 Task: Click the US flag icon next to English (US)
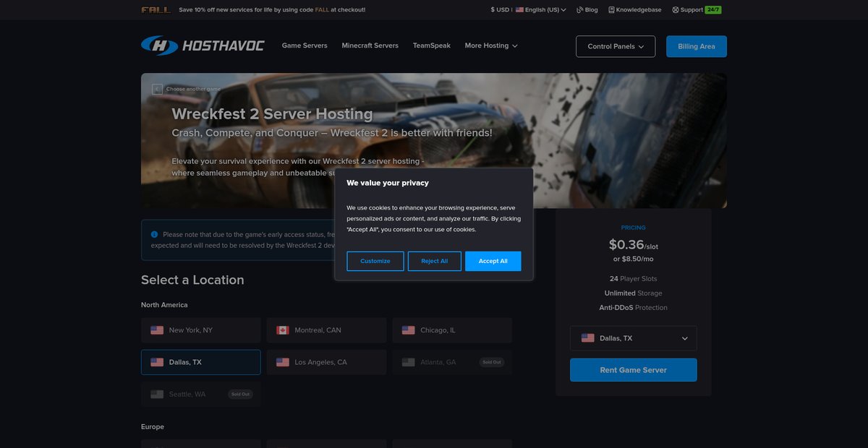[519, 10]
